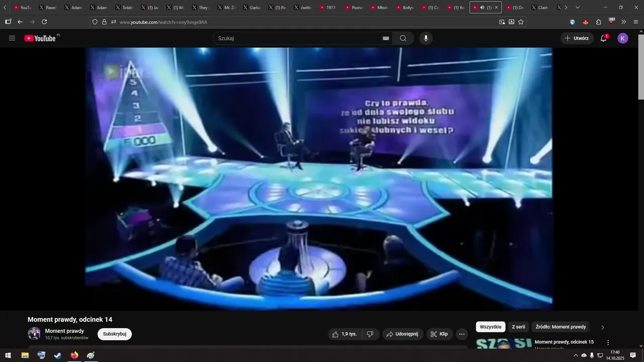
Task: Reload the current page
Action: pyautogui.click(x=44, y=22)
